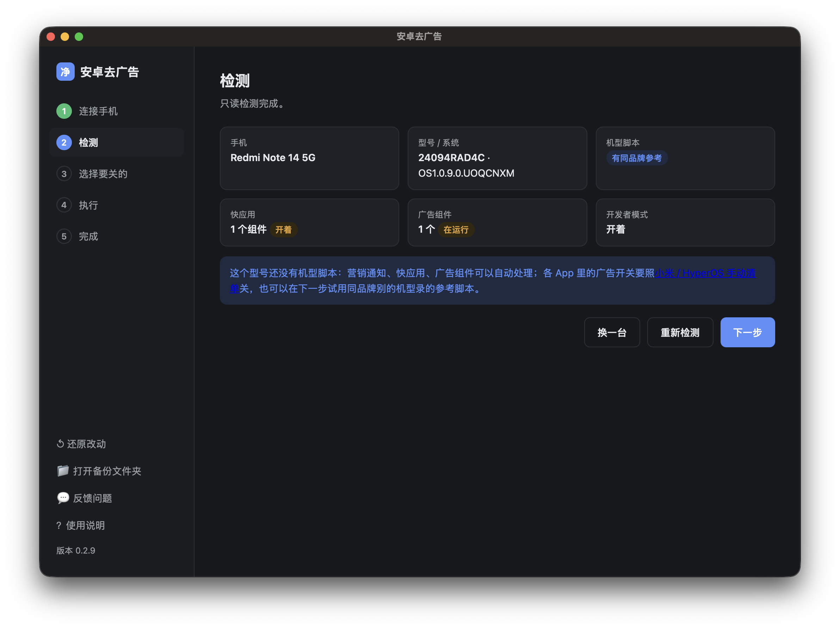Image resolution: width=840 pixels, height=629 pixels.
Task: Click the step 4 circle icon
Action: click(x=64, y=205)
